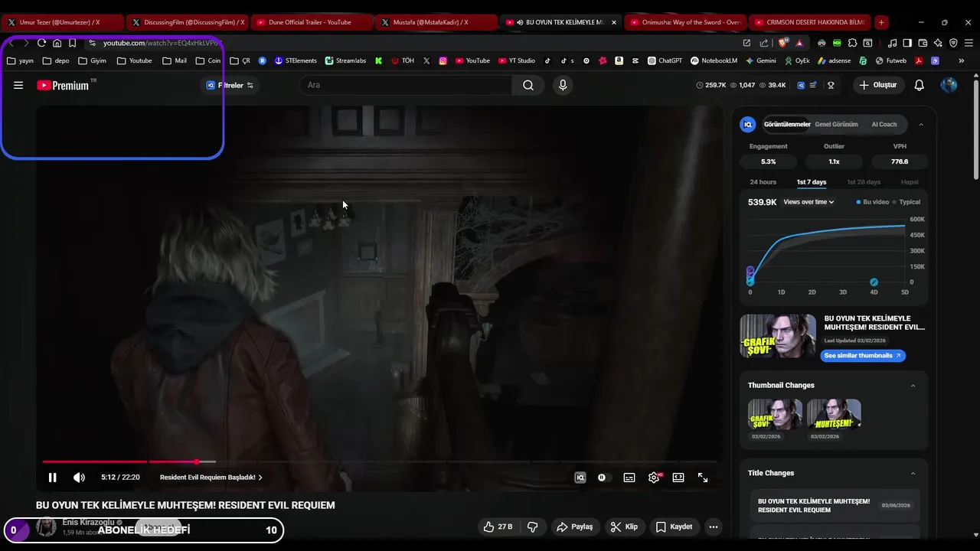This screenshot has height=551, width=980.
Task: Click the vidIQ trophy icon in header
Action: click(x=831, y=85)
